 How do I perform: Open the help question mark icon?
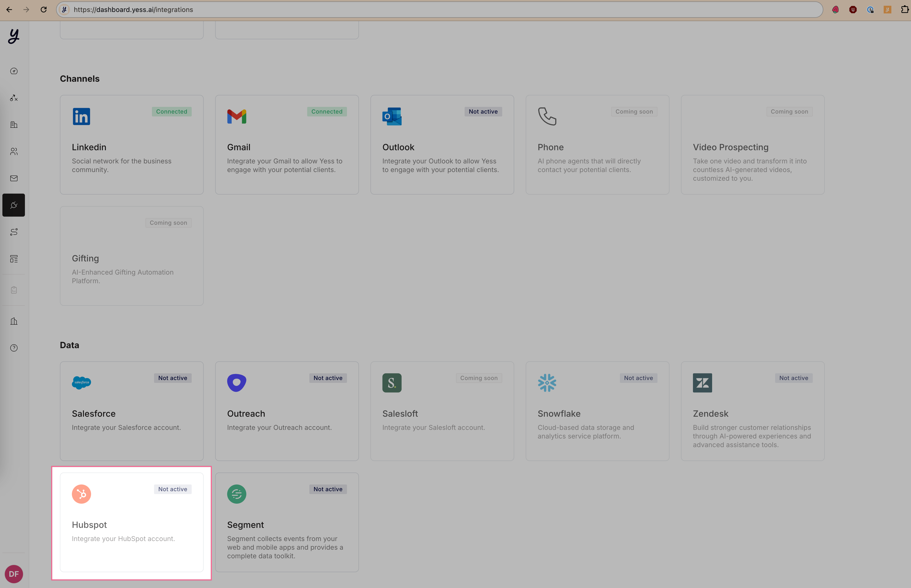click(14, 348)
